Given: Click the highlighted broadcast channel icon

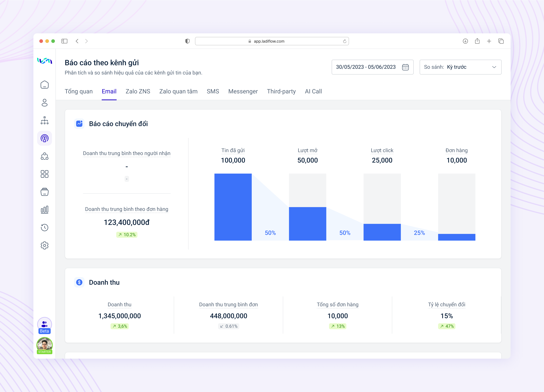Looking at the screenshot, I should click(x=45, y=138).
